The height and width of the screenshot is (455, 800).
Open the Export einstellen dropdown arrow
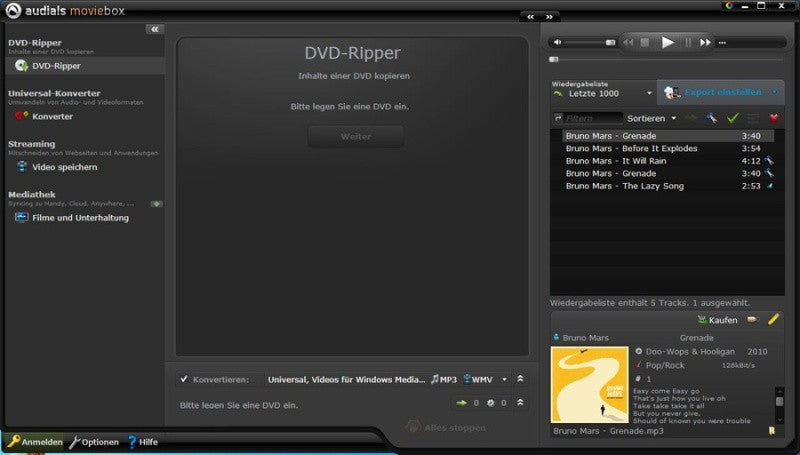[774, 92]
